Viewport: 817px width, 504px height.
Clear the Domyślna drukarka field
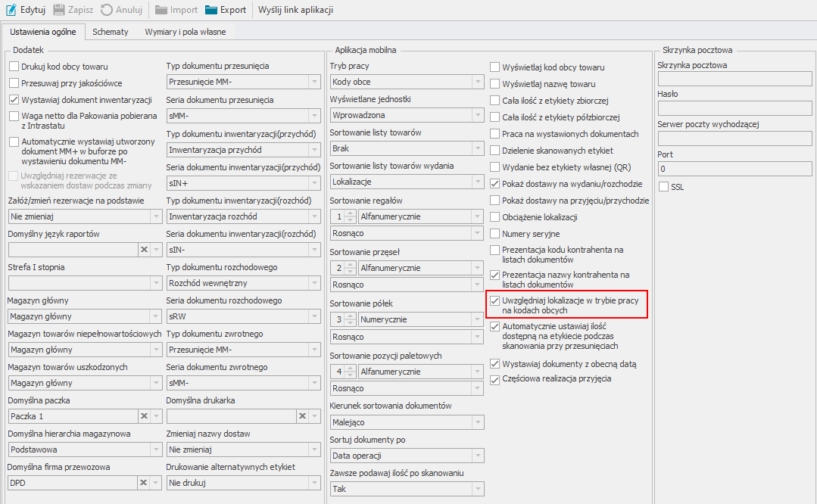pyautogui.click(x=302, y=415)
